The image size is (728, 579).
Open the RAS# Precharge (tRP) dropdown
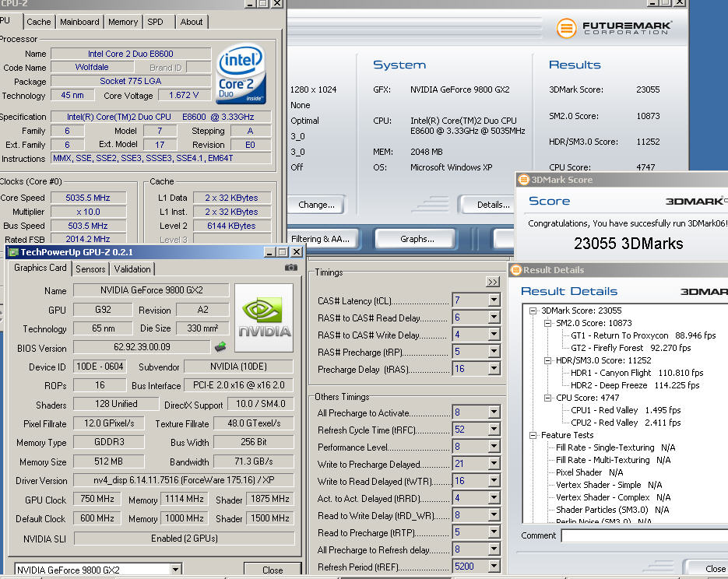494,352
